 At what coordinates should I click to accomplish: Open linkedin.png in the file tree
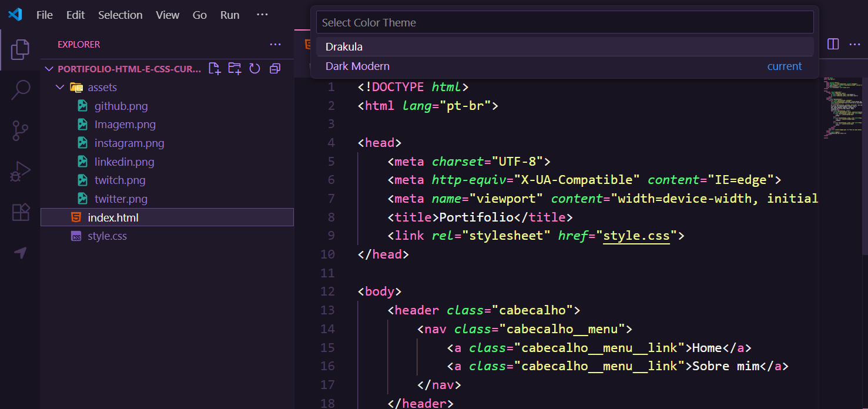(124, 162)
